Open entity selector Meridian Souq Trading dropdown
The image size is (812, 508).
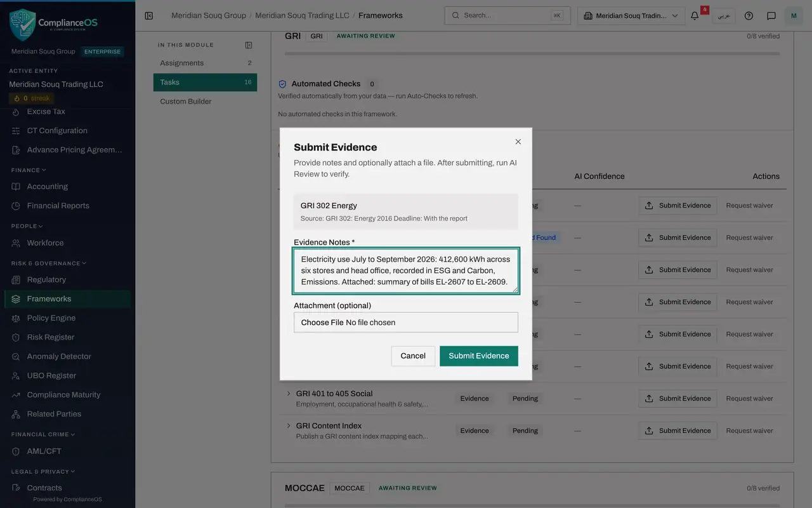point(631,15)
